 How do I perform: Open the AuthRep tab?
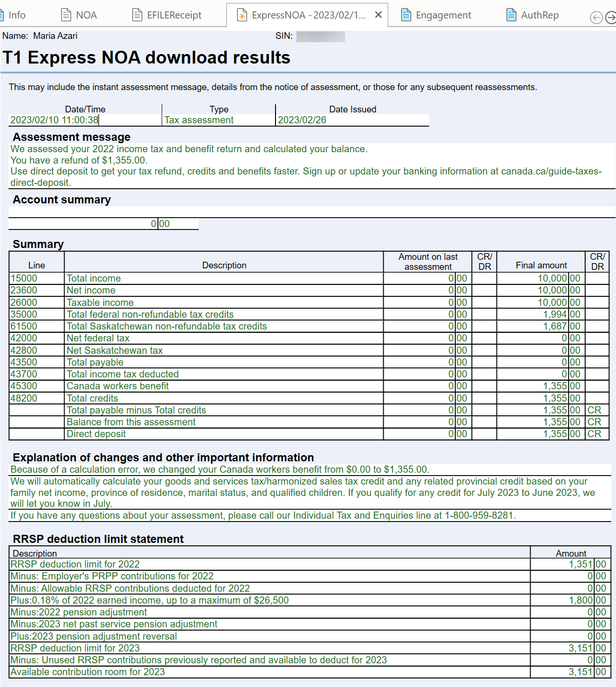pos(533,15)
